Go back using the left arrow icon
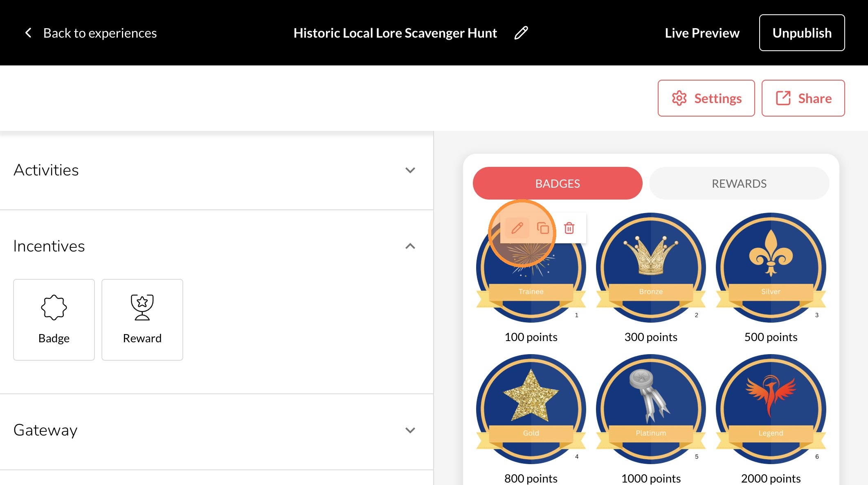The width and height of the screenshot is (868, 485). pos(28,33)
